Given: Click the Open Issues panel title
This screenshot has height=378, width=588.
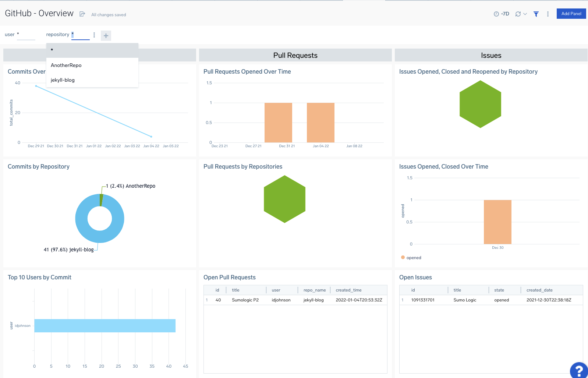Looking at the screenshot, I should [x=416, y=277].
